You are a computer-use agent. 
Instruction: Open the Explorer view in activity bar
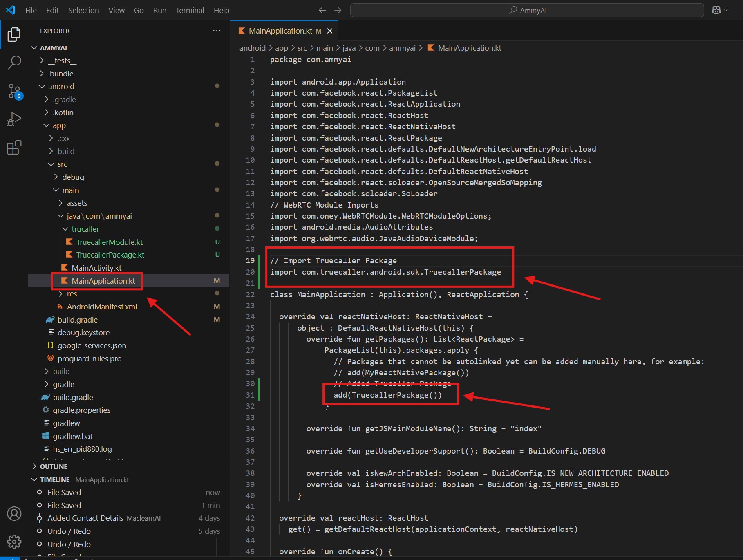pyautogui.click(x=14, y=35)
